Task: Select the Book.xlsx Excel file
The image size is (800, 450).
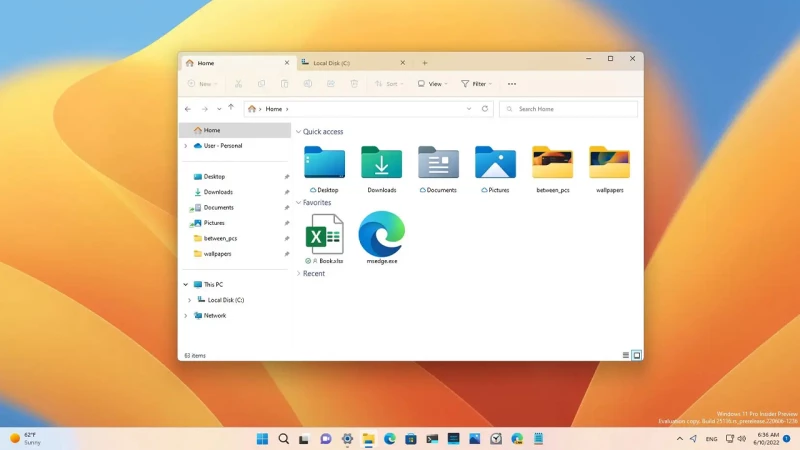Action: tap(324, 239)
